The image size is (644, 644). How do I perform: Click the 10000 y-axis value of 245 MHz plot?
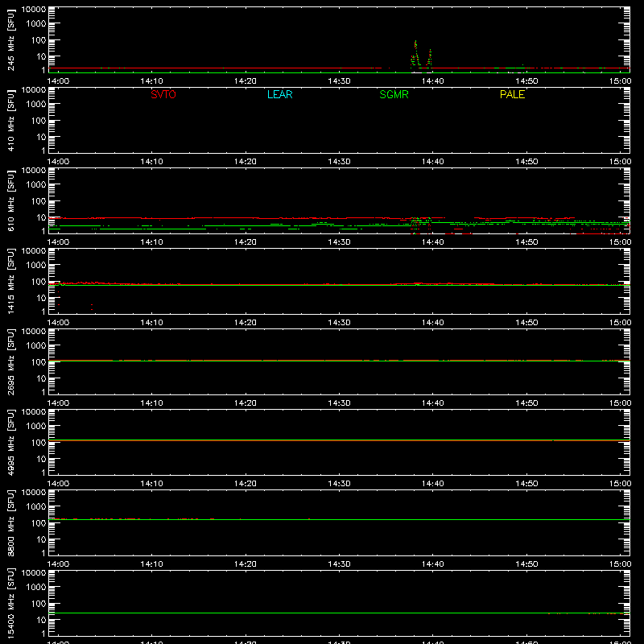coord(34,10)
